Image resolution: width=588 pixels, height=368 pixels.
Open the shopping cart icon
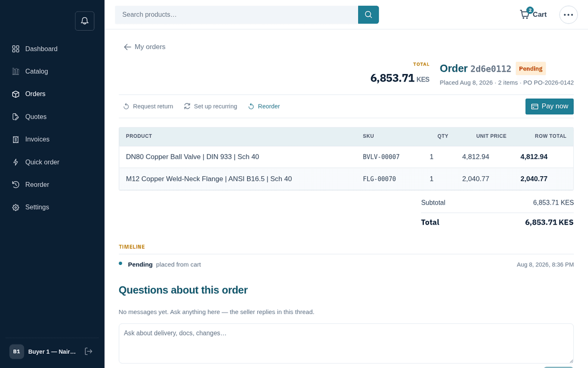click(x=524, y=14)
